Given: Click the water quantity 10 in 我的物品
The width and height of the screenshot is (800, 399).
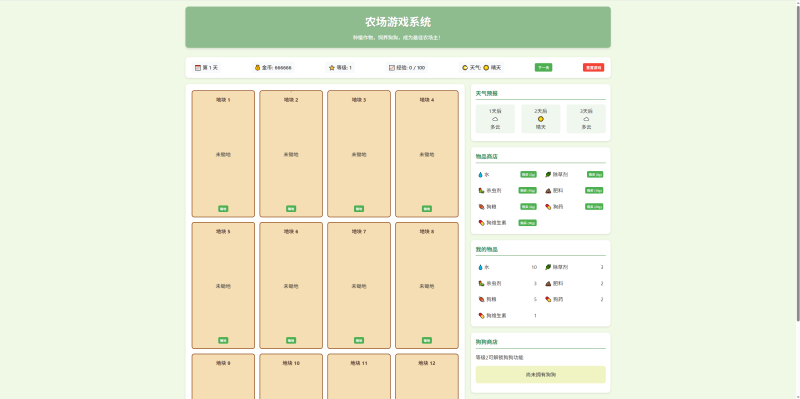Looking at the screenshot, I should [534, 267].
